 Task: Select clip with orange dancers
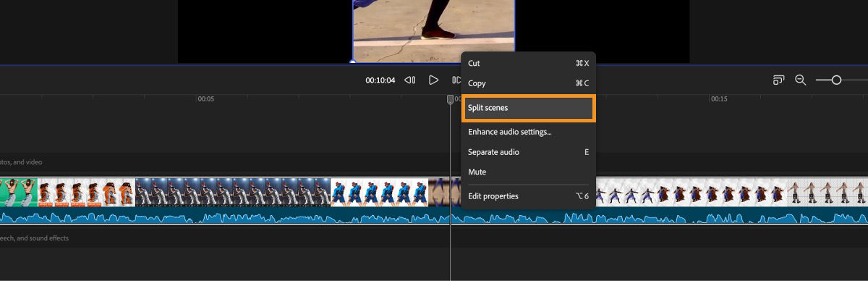86,193
